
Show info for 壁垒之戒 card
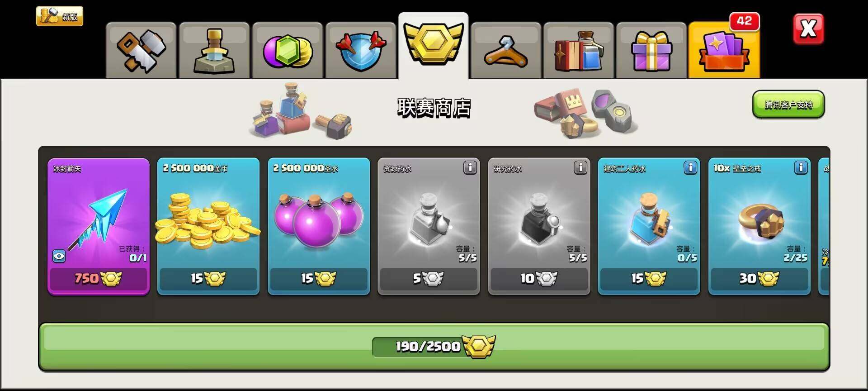[801, 167]
